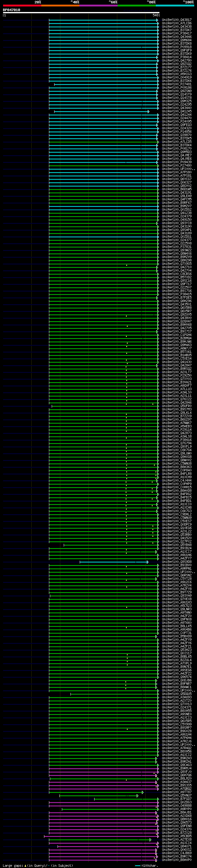Select hit UniRef100_Q5DQU5
The height and width of the screenshot is (868, 197).
(176, 694)
